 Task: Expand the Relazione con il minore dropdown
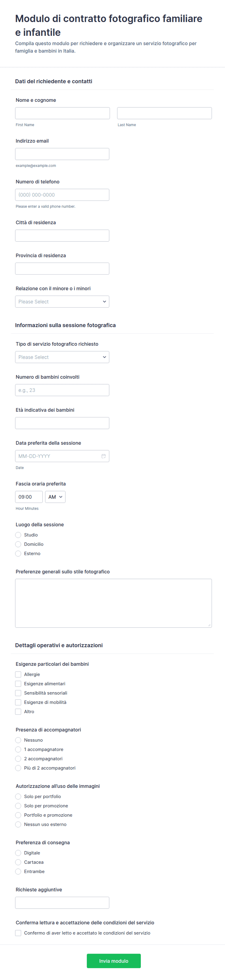(62, 301)
